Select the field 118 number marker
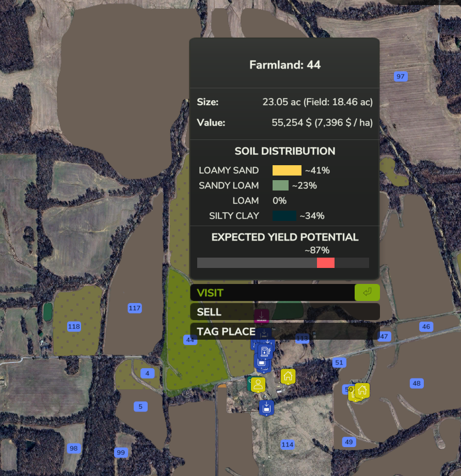Screen dimensions: 461x476 pos(74,326)
